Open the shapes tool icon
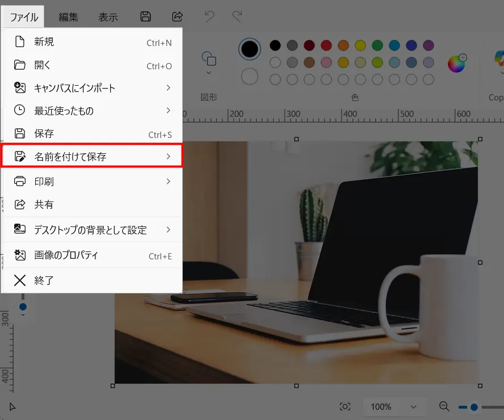This screenshot has height=420, width=504. (x=209, y=58)
